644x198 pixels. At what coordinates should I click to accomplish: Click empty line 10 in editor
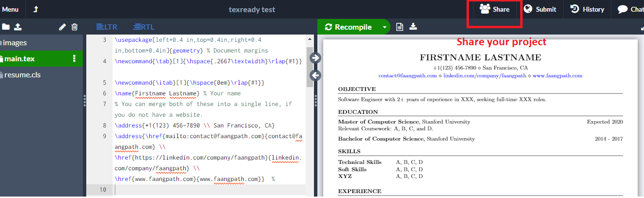click(210, 190)
